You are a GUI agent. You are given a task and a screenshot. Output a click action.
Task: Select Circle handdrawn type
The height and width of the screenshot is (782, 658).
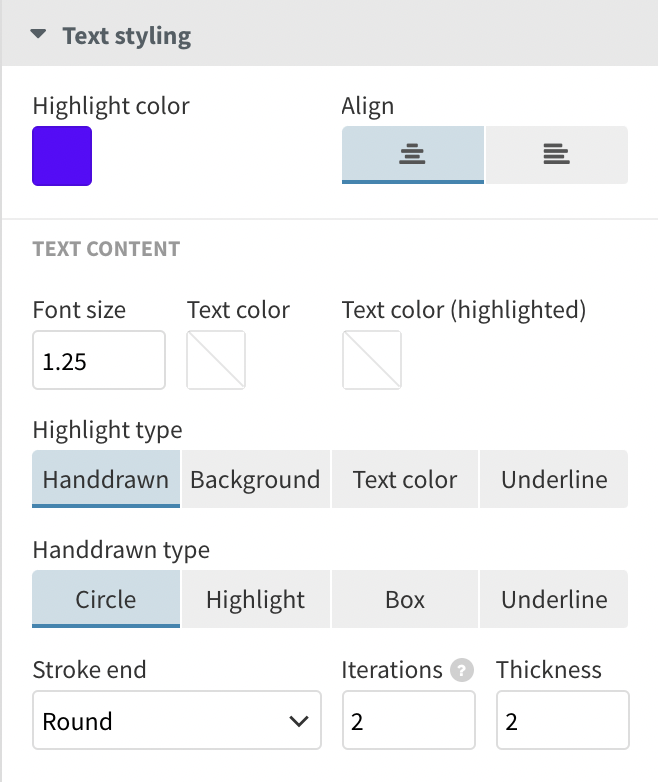106,599
